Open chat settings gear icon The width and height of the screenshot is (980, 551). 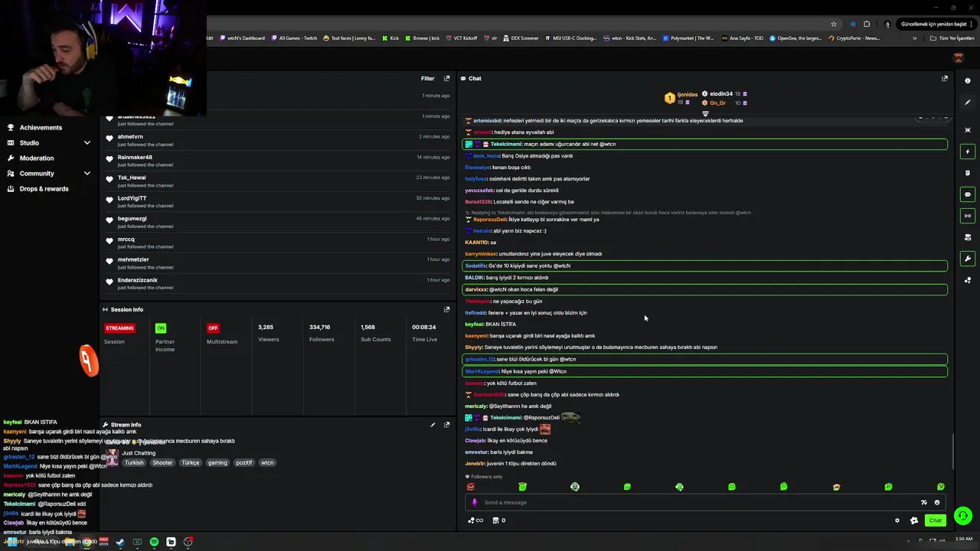pyautogui.click(x=897, y=520)
